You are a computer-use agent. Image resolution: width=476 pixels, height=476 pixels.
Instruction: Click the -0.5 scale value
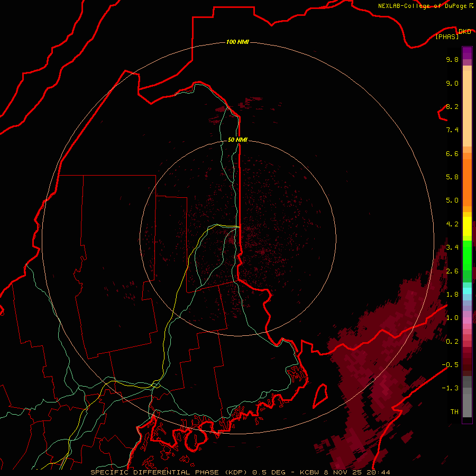[450, 365]
